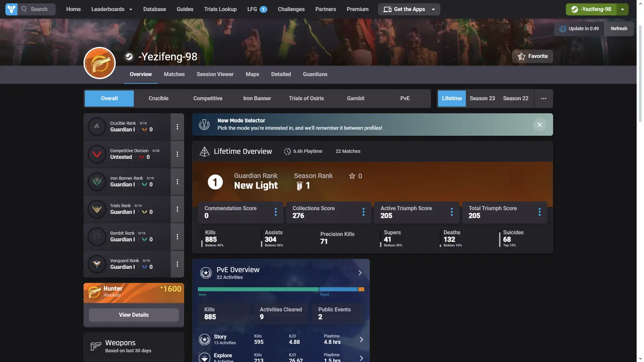This screenshot has width=644, height=362.
Task: Select the Crucible mode tab
Action: point(158,99)
